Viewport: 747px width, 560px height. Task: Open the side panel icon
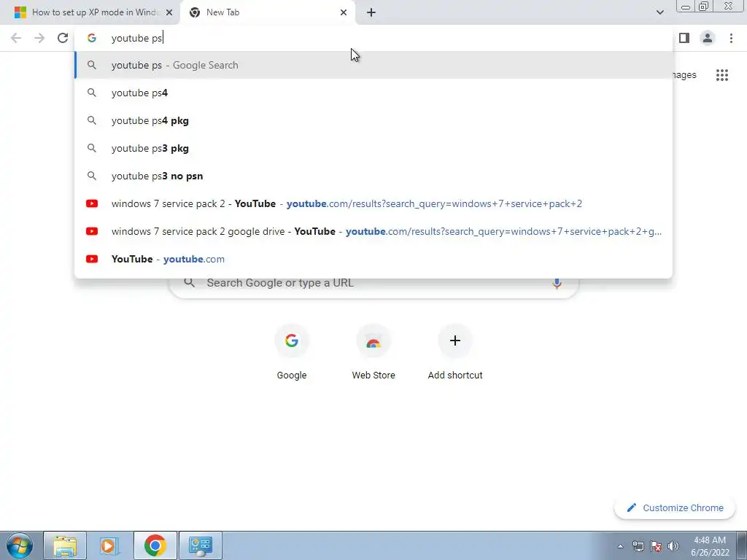pyautogui.click(x=684, y=38)
